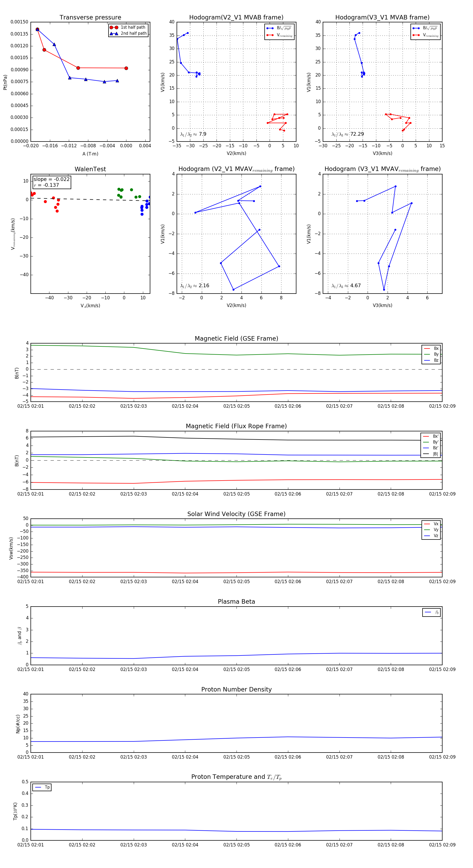The image size is (473, 868).
Task: Click "02/15 02:05" tick under Proton Temperature plot
Action: [x=236, y=845]
